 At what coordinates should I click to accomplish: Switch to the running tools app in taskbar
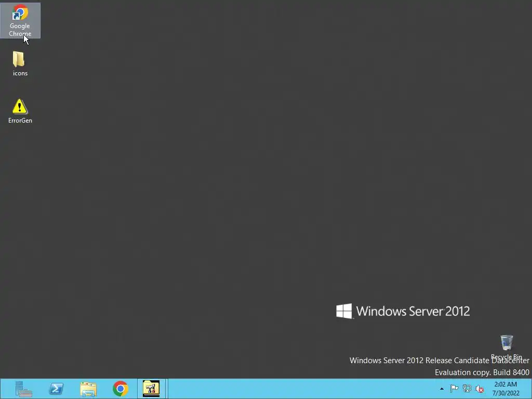click(x=151, y=389)
